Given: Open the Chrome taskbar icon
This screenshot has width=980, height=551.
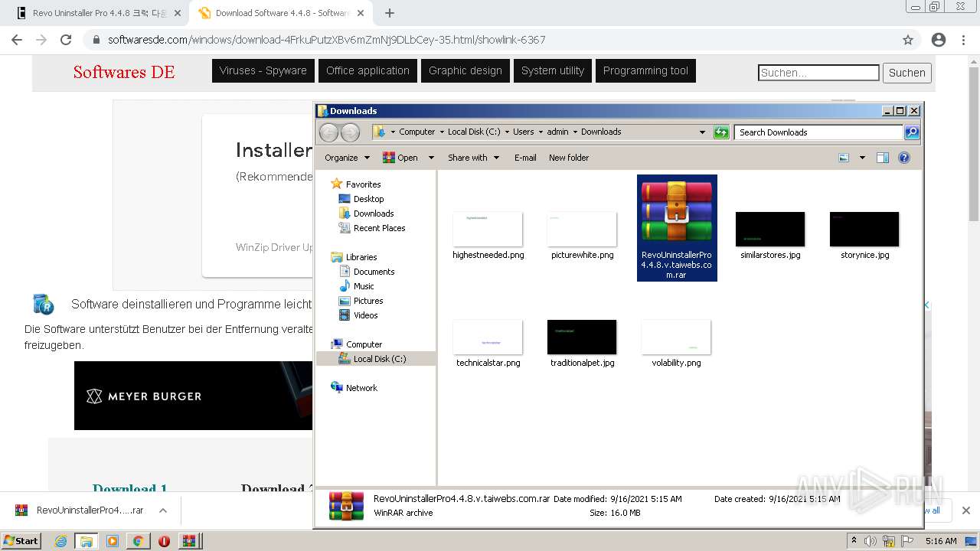Looking at the screenshot, I should click(138, 541).
